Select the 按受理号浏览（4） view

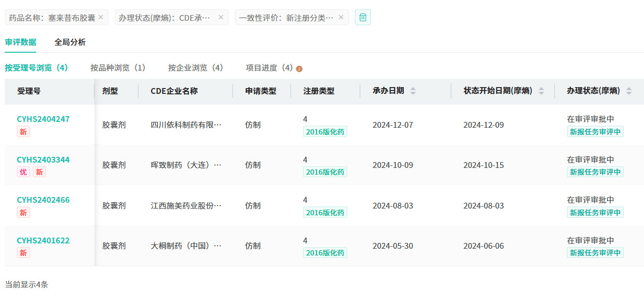click(x=36, y=68)
